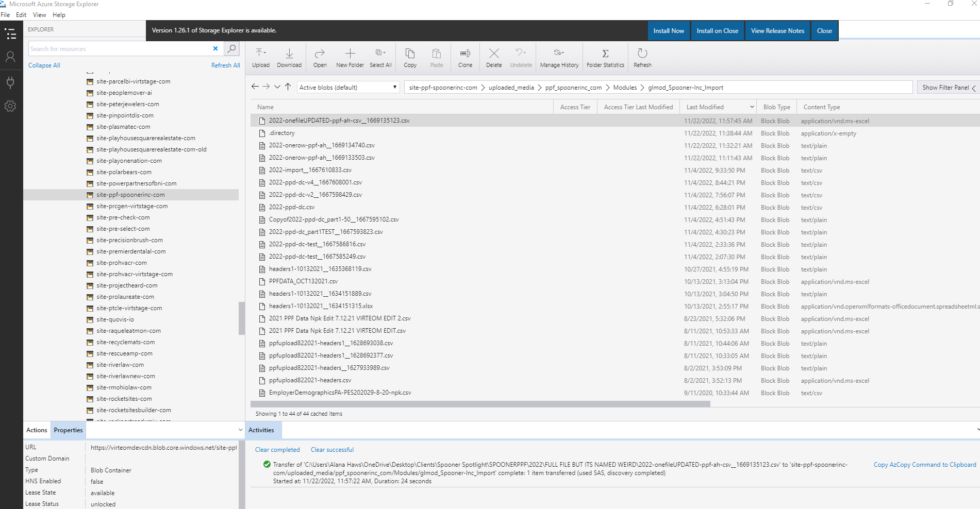Switch to the Actions tab

37,430
